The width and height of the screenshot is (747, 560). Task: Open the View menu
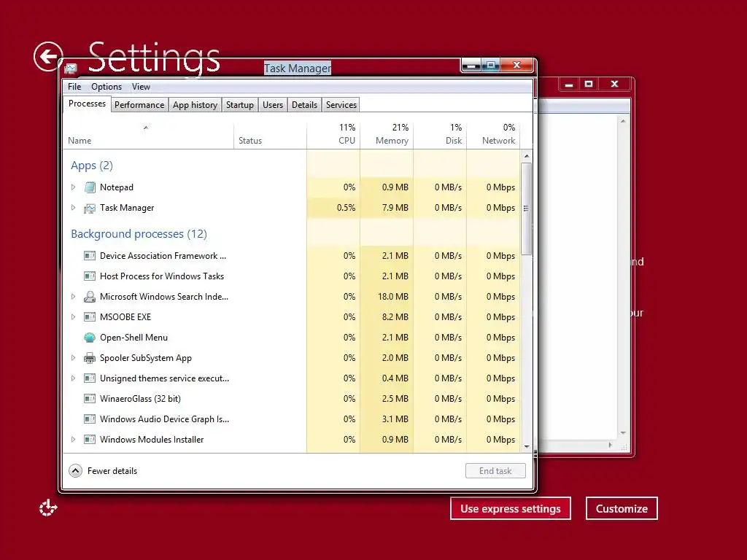(x=141, y=87)
